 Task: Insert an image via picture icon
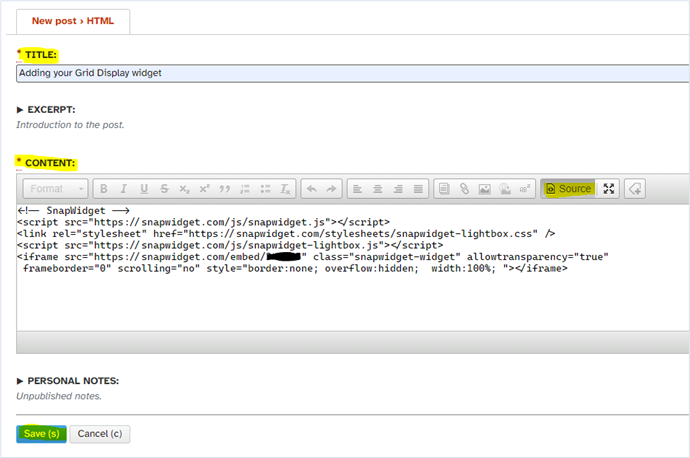pos(484,189)
